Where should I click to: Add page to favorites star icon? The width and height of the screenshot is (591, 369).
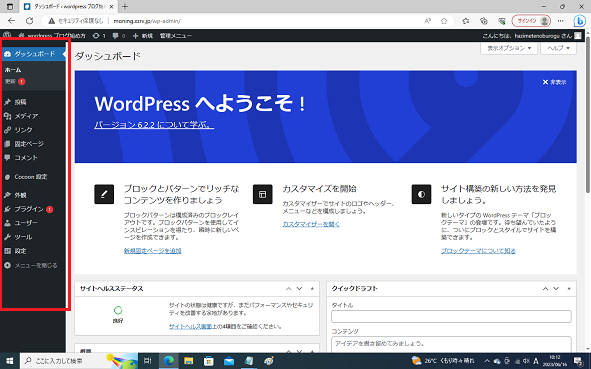(x=444, y=21)
